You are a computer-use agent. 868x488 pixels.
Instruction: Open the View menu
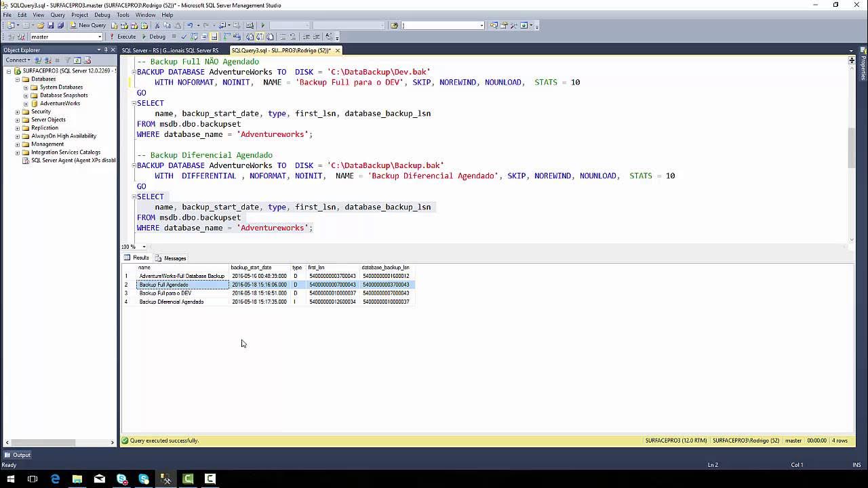pos(39,15)
